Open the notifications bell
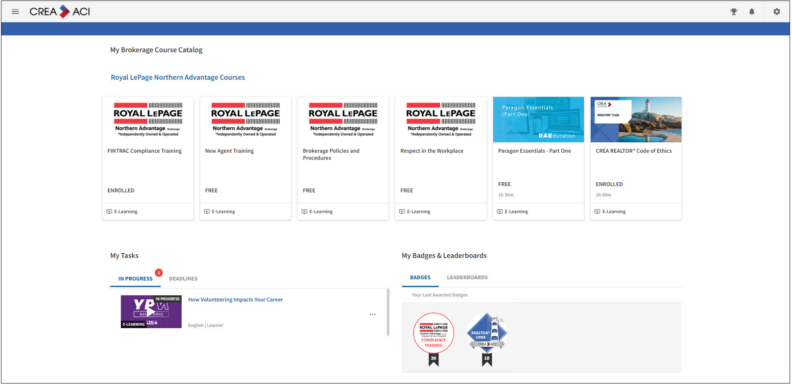 (752, 12)
